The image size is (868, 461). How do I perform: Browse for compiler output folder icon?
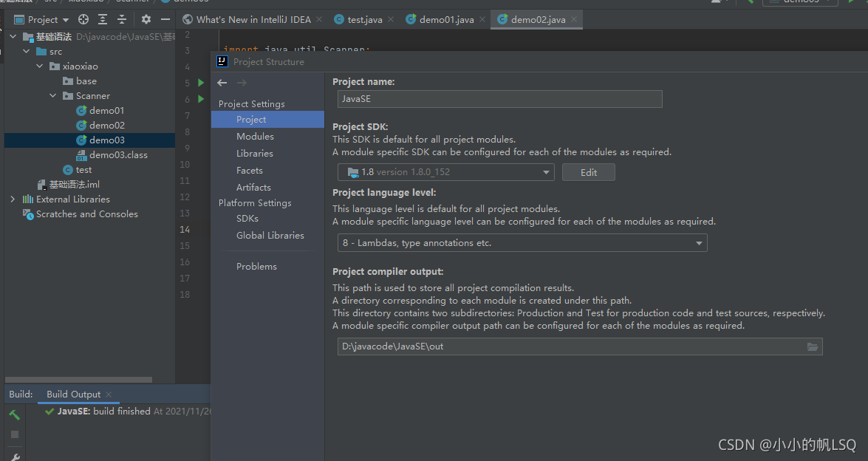tap(812, 346)
